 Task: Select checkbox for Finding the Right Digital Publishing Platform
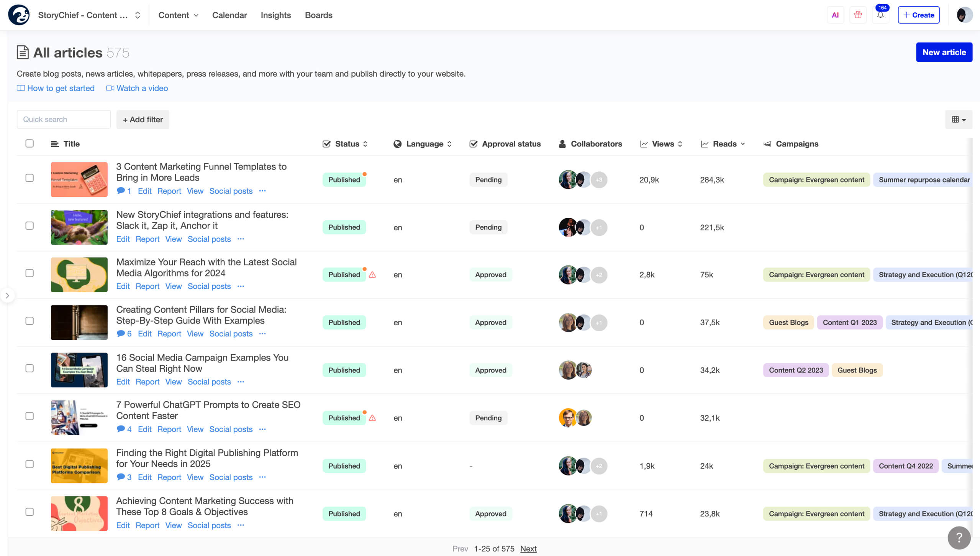[29, 464]
